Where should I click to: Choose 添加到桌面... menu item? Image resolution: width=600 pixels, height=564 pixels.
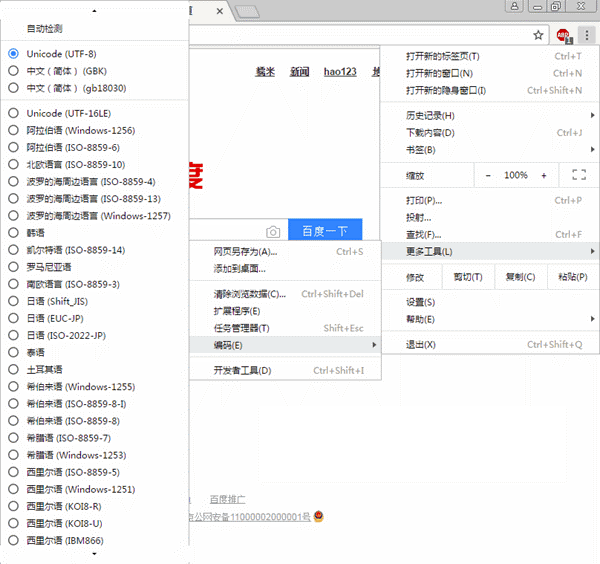(285, 269)
